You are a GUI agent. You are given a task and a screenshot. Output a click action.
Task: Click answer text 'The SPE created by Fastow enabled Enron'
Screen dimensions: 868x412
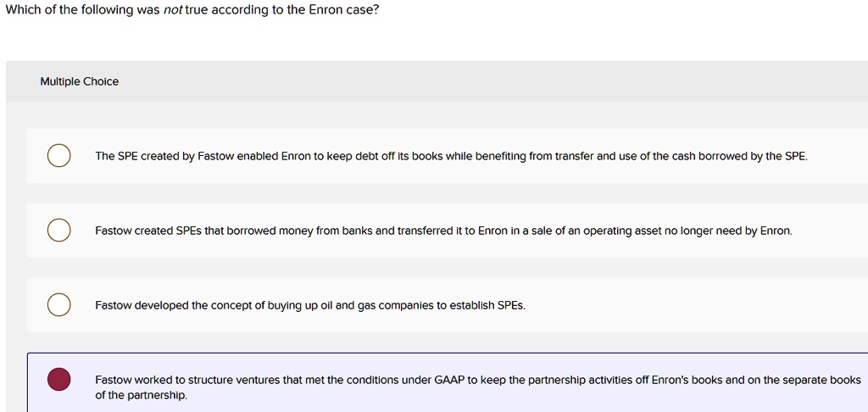(x=203, y=156)
